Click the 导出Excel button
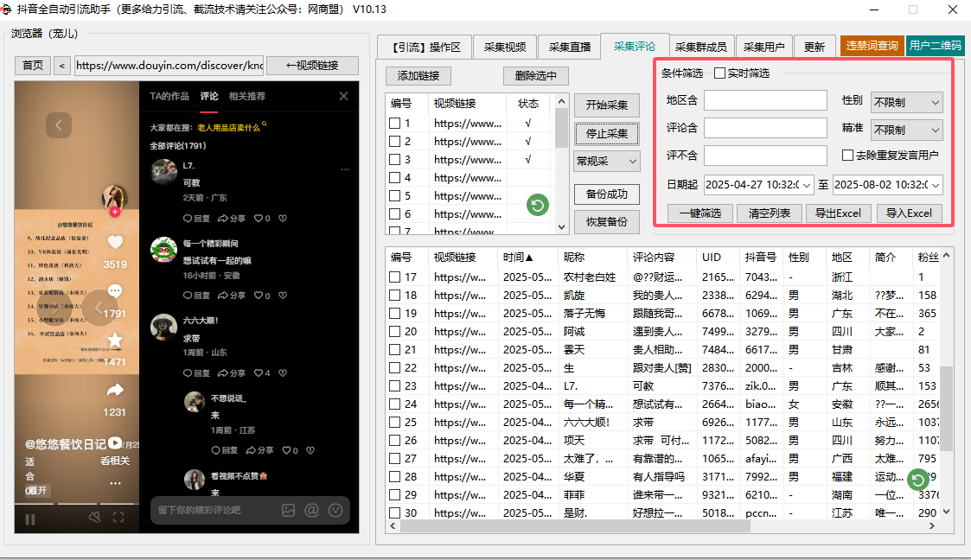Screen dimensions: 971x560 point(838,213)
